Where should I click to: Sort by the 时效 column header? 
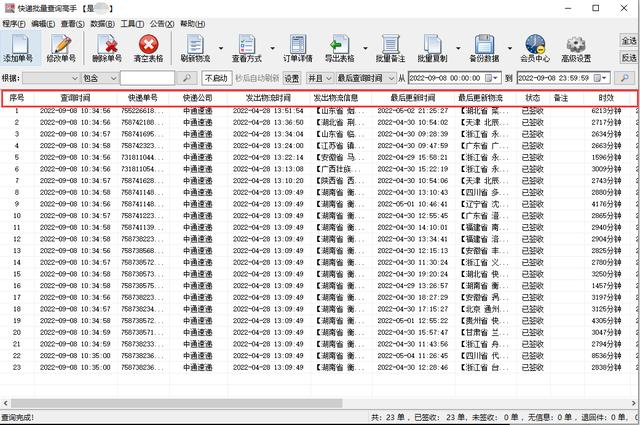pos(607,98)
